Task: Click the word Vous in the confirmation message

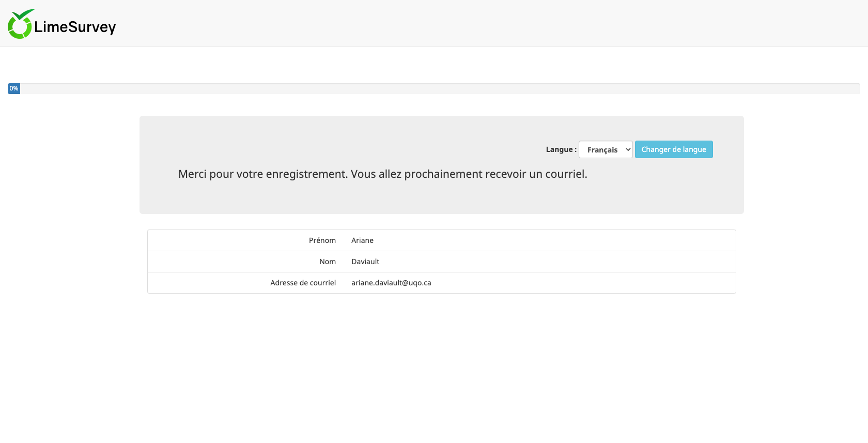Action: [x=363, y=174]
